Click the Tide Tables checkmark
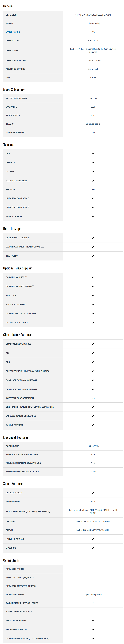 pyautogui.click(x=93, y=256)
